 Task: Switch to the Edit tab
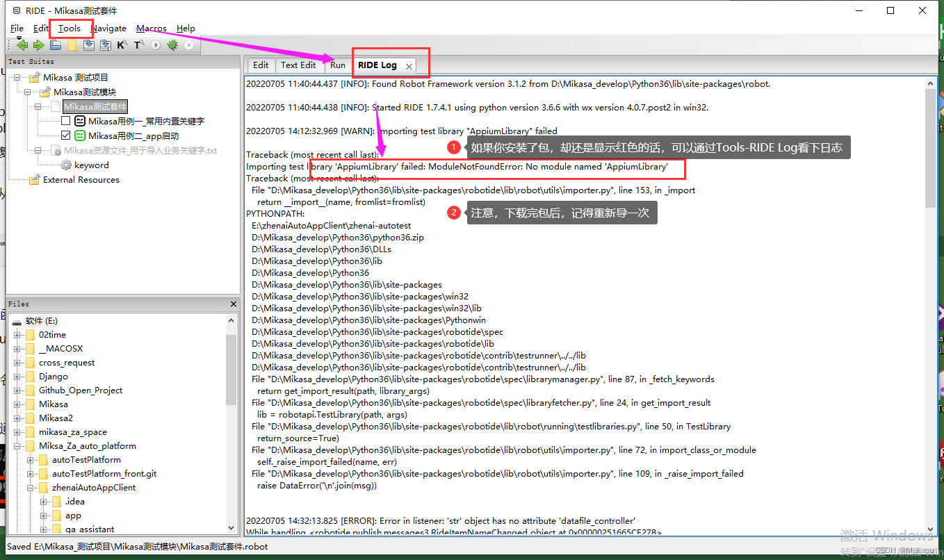pyautogui.click(x=261, y=65)
